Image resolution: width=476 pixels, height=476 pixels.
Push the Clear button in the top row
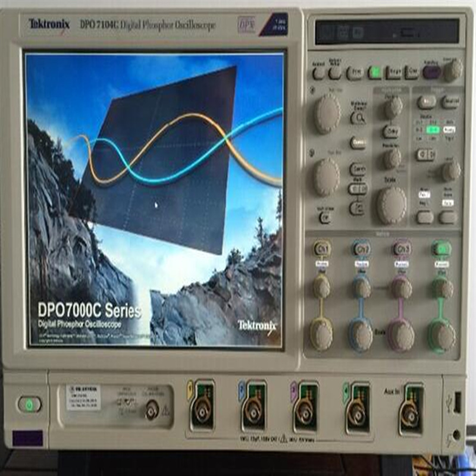tap(412, 72)
